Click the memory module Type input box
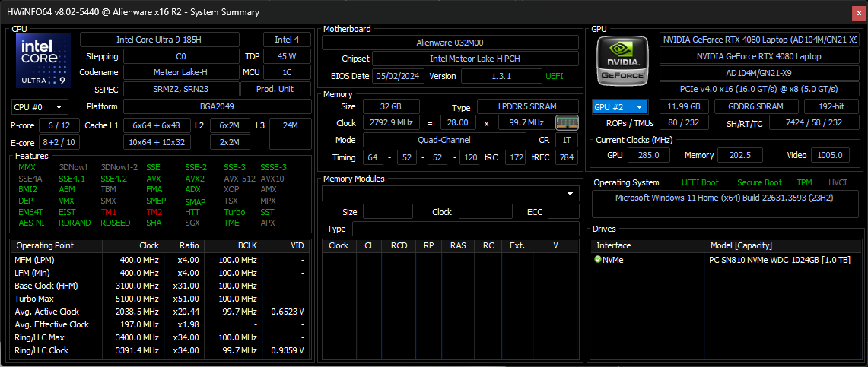The height and width of the screenshot is (367, 868). coord(466,229)
